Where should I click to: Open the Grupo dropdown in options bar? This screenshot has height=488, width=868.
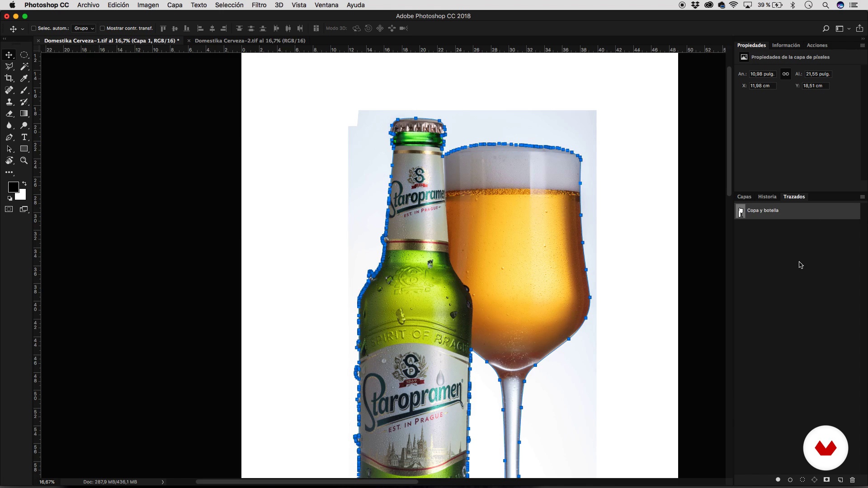[x=84, y=28]
